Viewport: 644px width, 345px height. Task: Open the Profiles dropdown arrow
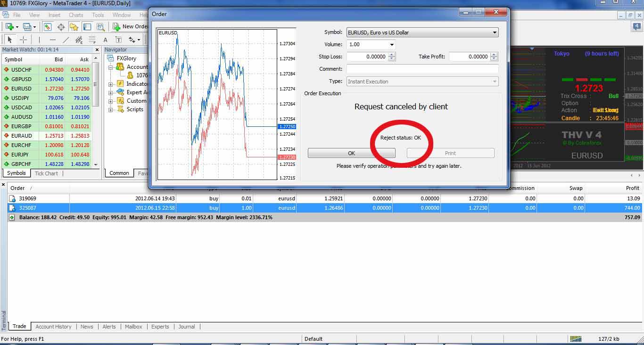click(34, 27)
